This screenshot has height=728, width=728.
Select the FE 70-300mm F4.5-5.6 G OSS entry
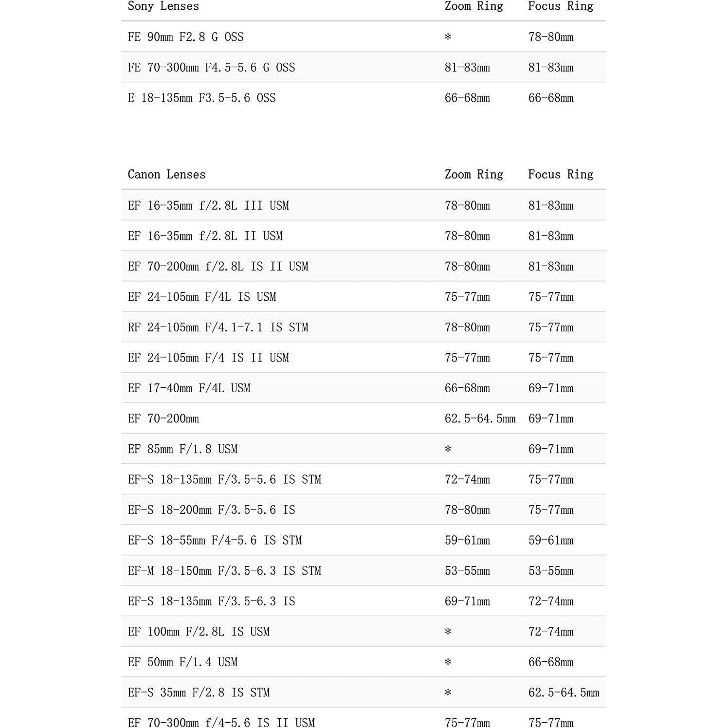pos(211,68)
